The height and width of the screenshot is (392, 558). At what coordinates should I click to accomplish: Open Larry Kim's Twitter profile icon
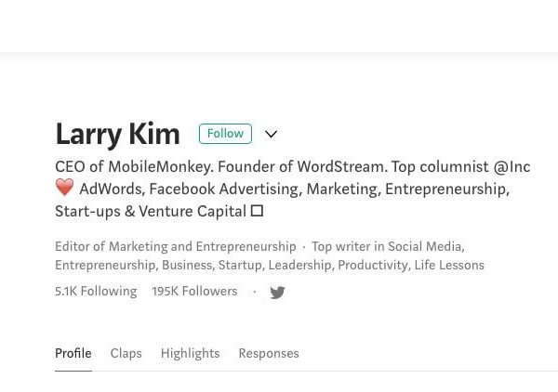(277, 293)
